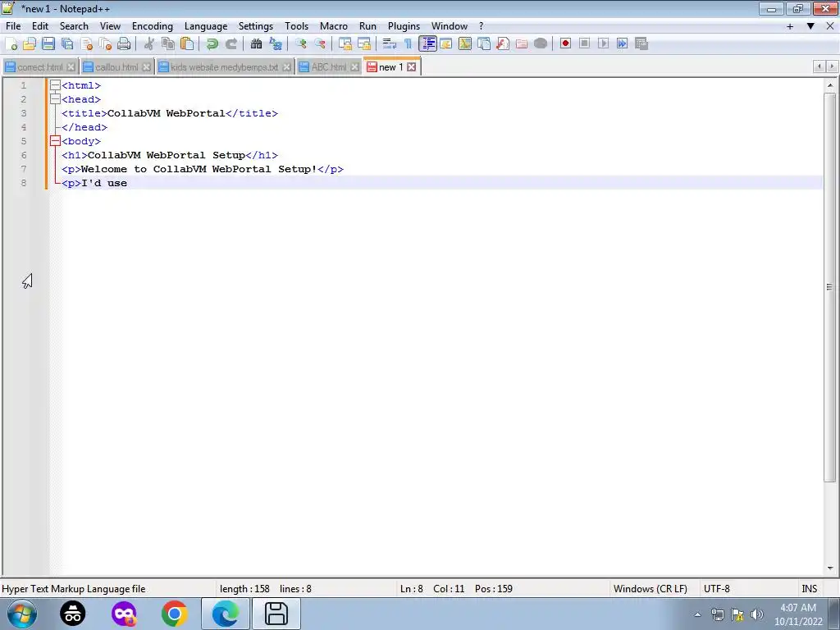Screen dimensions: 840x630
Task: Click the vertical scrollbar up arrow
Action: point(830,85)
